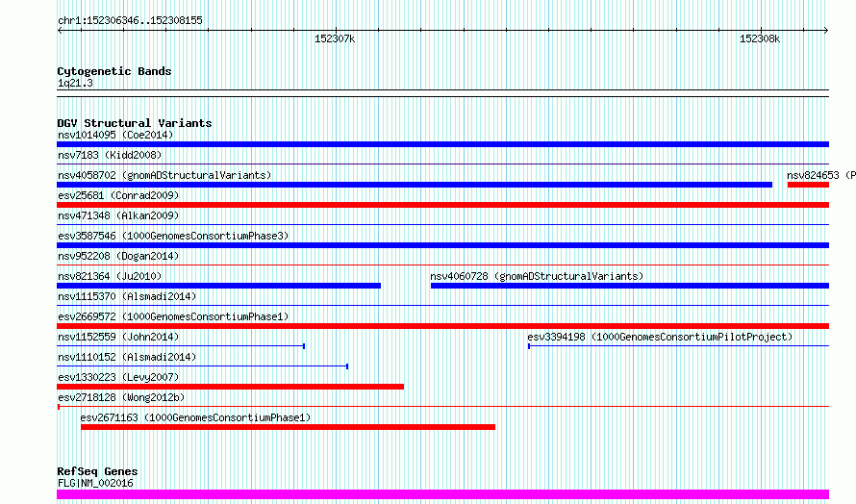Open the nsv952208 (Dogan2014) label

tap(118, 256)
